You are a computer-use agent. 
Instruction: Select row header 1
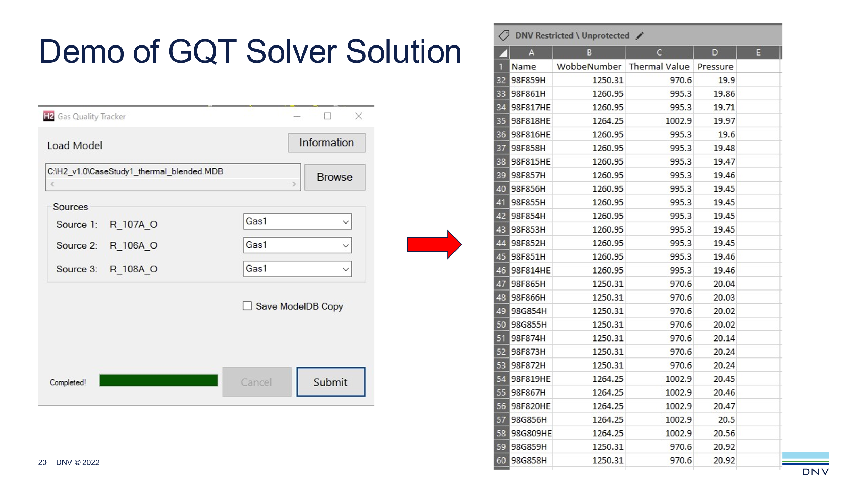pyautogui.click(x=501, y=66)
